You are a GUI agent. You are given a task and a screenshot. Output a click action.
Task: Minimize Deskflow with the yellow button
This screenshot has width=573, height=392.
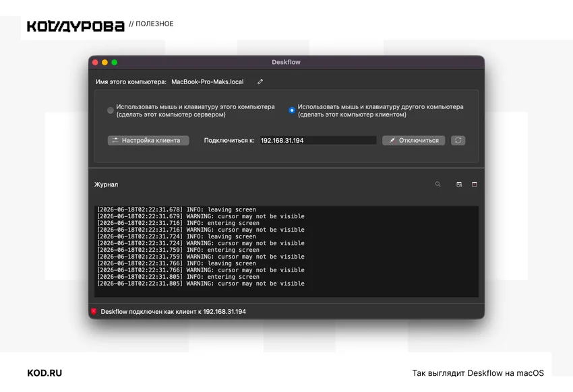(x=104, y=63)
